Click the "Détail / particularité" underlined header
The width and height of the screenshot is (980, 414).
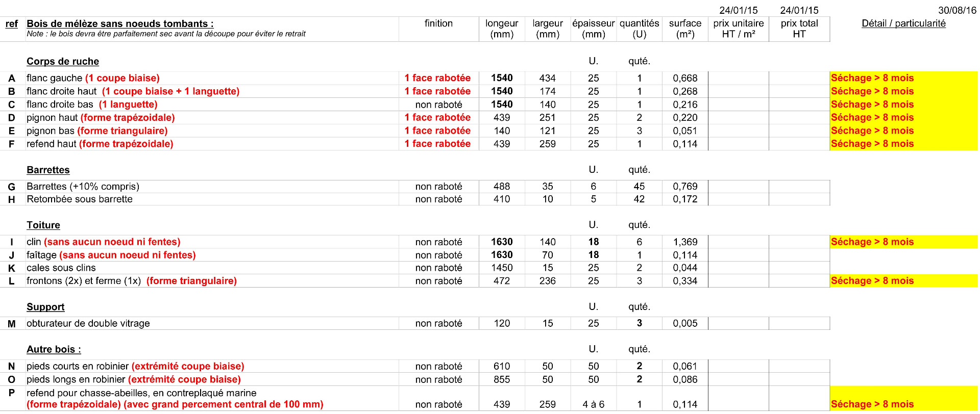[903, 23]
